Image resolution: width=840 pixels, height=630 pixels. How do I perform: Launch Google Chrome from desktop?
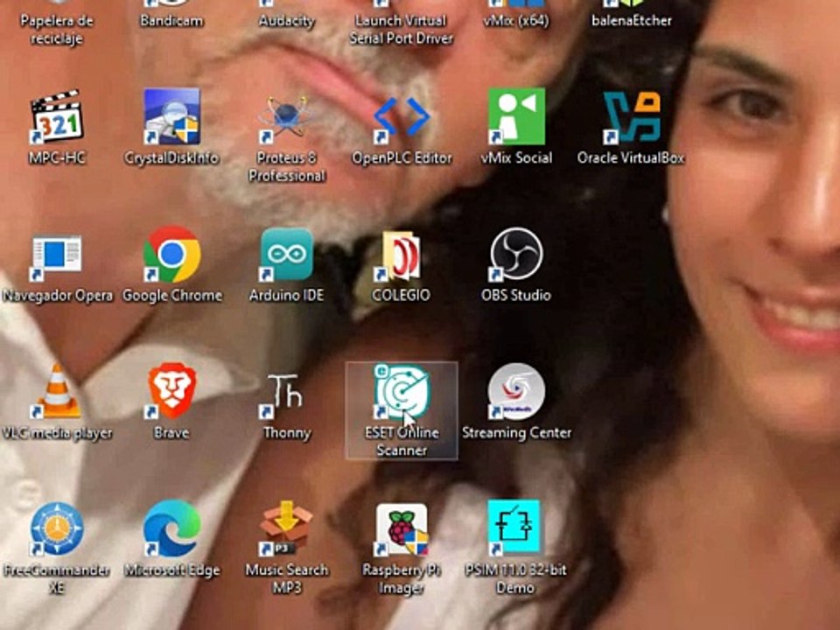[x=171, y=255]
